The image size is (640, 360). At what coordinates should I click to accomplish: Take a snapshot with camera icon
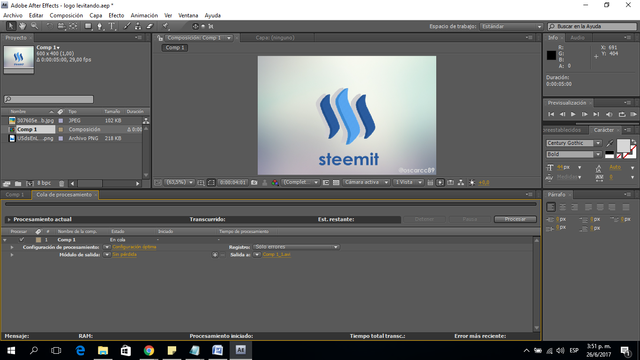(254, 182)
